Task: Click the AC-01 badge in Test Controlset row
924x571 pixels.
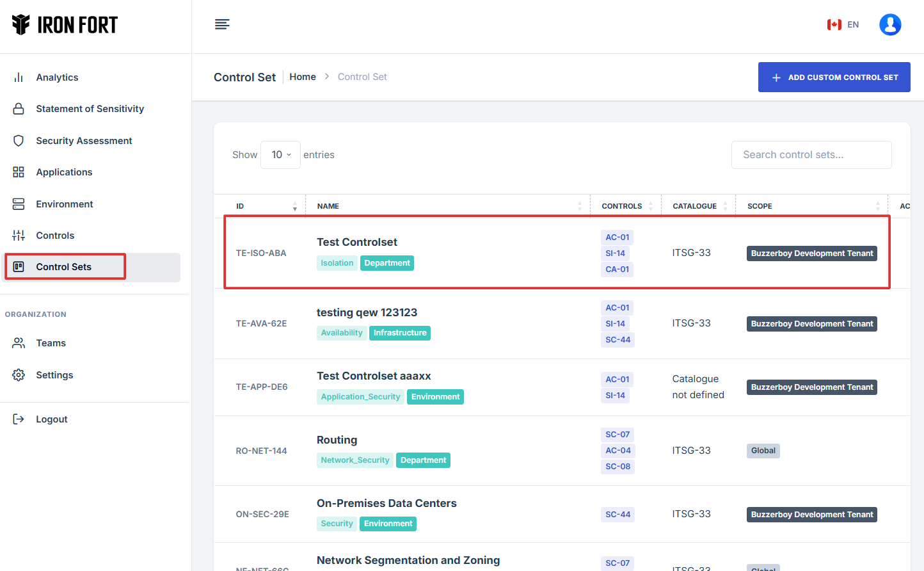Action: [617, 237]
